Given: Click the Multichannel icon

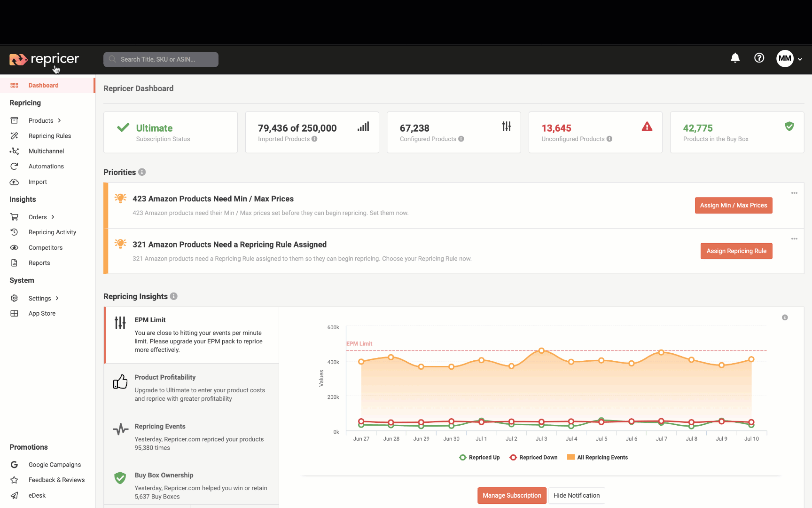Looking at the screenshot, I should point(14,151).
